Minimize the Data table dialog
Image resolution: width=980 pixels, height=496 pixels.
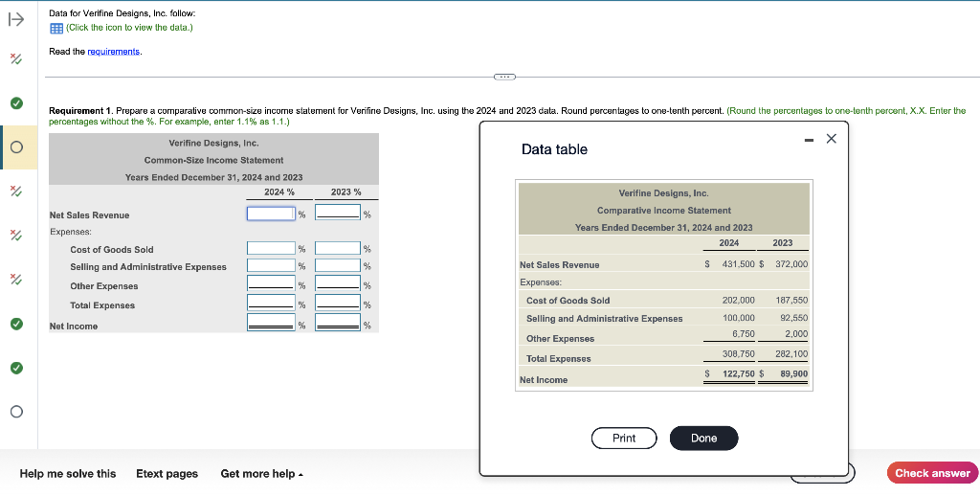(x=810, y=140)
